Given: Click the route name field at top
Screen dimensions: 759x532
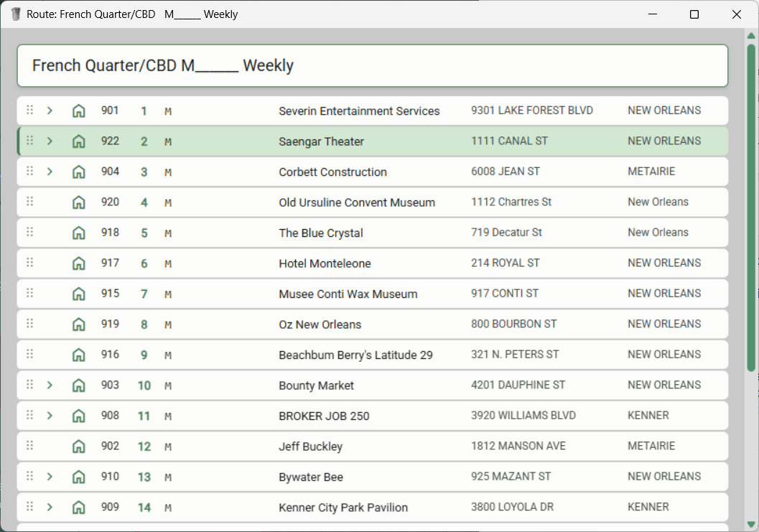Looking at the screenshot, I should point(372,66).
